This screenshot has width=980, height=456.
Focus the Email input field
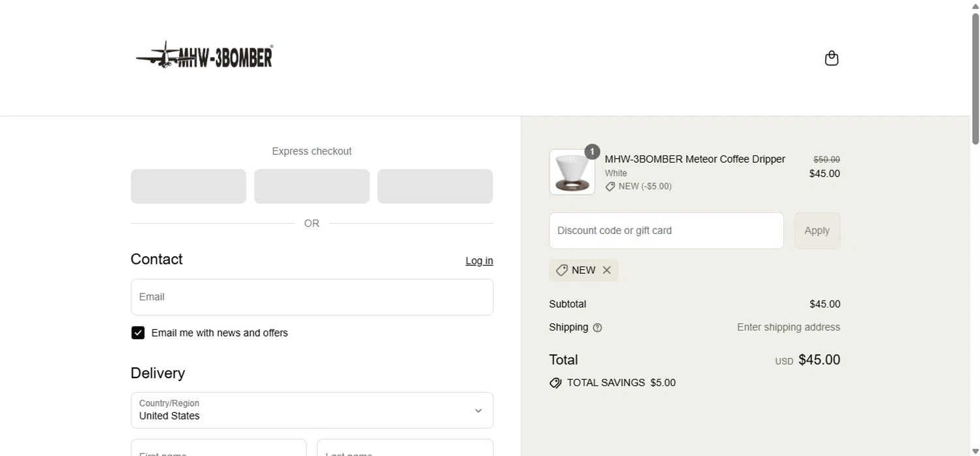coord(312,297)
